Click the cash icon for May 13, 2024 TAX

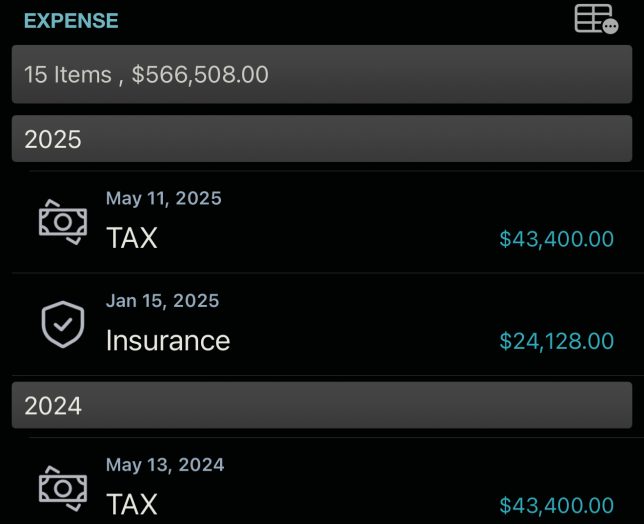(x=62, y=488)
